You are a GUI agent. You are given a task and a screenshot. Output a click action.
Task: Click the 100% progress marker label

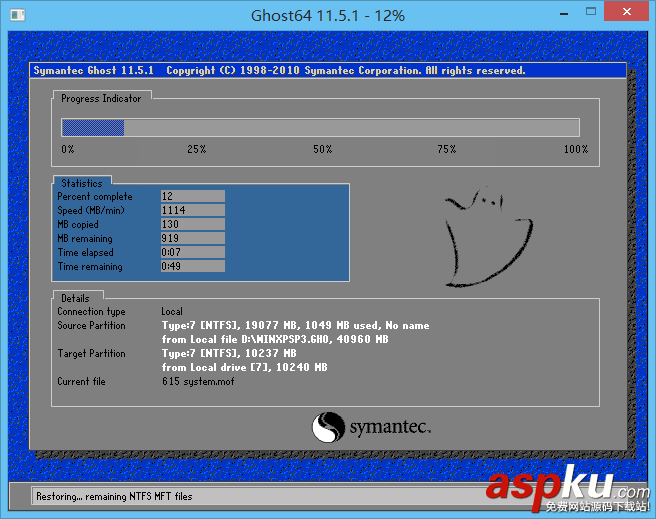pyautogui.click(x=576, y=149)
